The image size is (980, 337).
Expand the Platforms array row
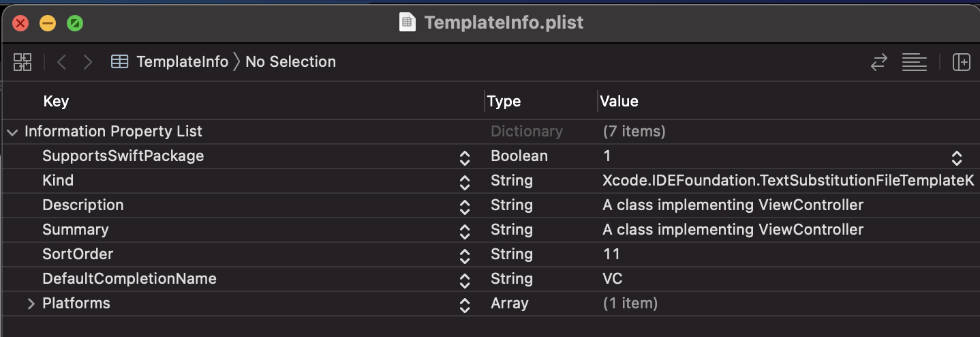click(x=31, y=304)
